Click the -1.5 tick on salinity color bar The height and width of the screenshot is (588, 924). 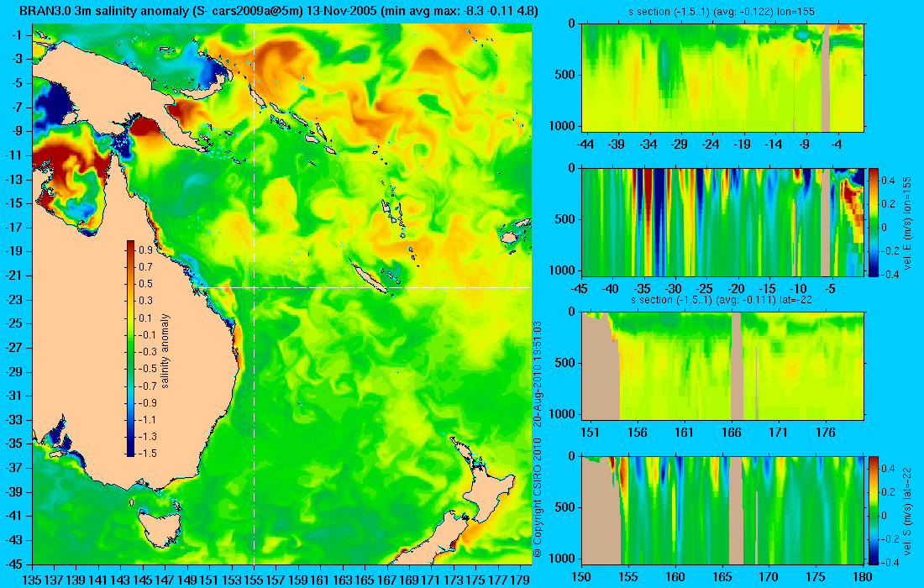click(147, 453)
